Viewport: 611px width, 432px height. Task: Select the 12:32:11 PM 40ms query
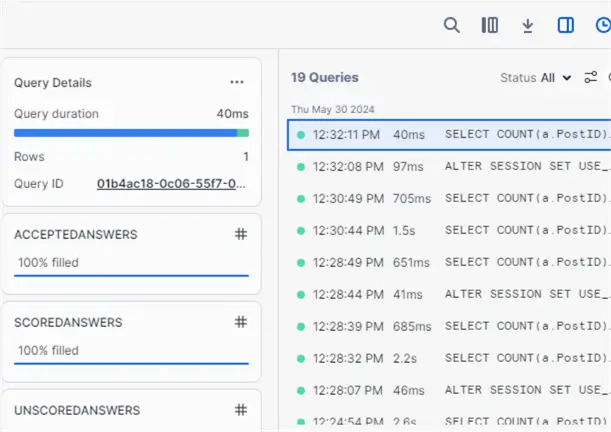tap(449, 135)
